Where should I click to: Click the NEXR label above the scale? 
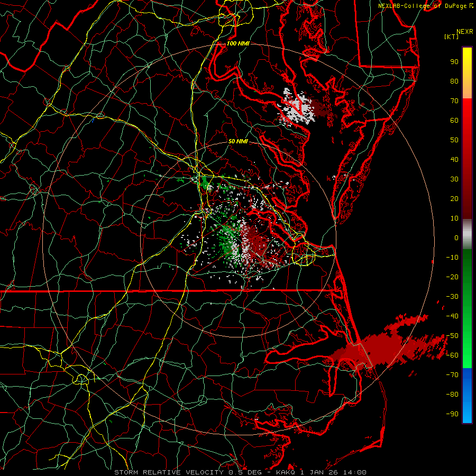464,32
